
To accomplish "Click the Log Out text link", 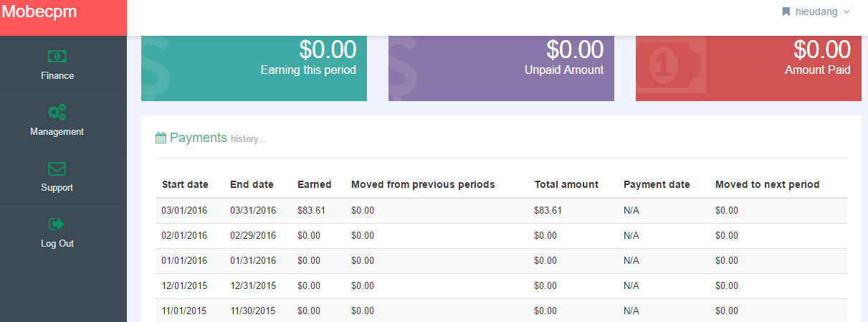I will (x=57, y=244).
